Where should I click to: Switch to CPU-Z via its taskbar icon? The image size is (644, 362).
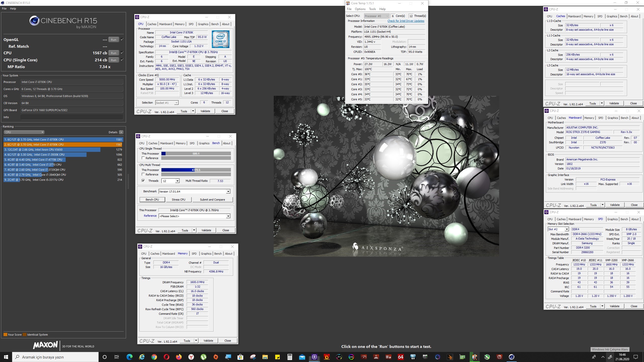(x=314, y=357)
